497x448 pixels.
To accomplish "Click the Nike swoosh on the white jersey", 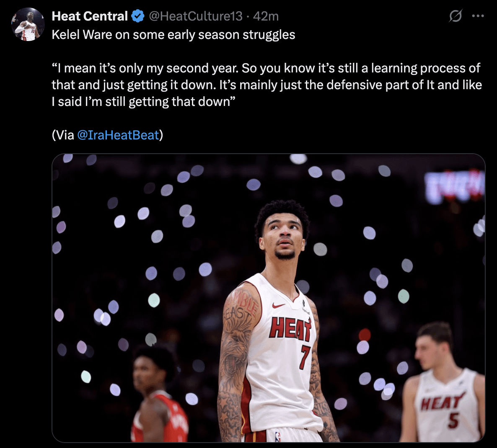I will 278,306.
